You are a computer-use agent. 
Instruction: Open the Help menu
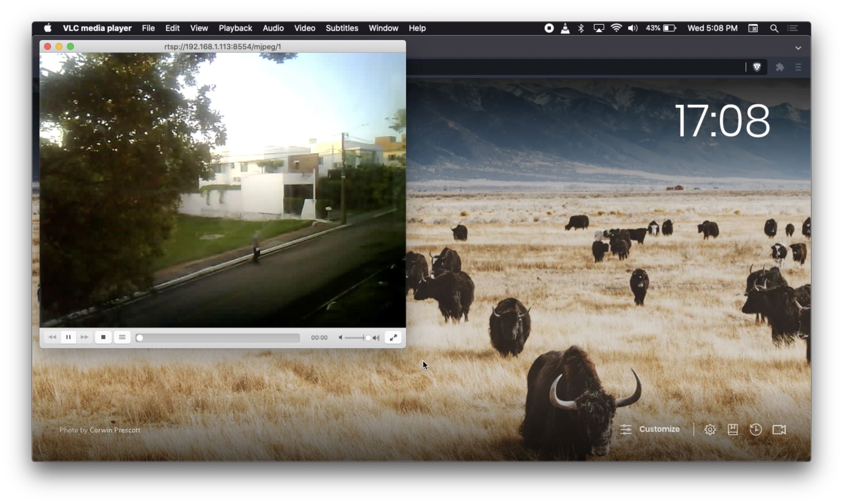(417, 28)
